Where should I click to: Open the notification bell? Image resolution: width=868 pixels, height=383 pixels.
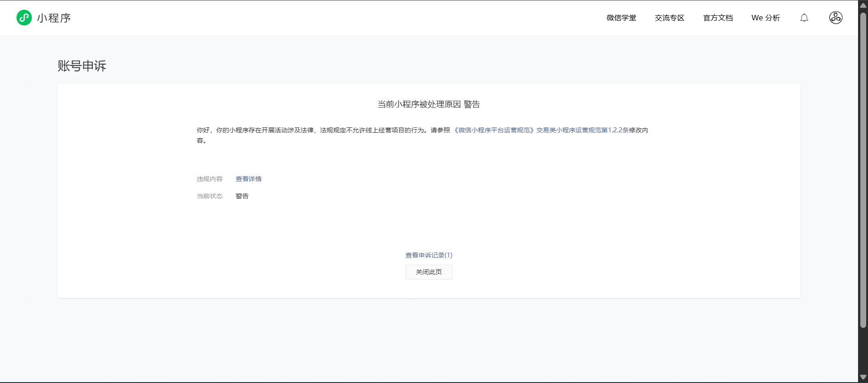[x=804, y=18]
